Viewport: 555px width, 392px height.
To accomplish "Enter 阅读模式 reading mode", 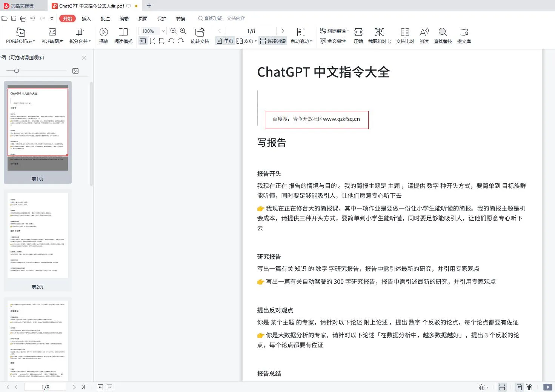I will [x=123, y=36].
